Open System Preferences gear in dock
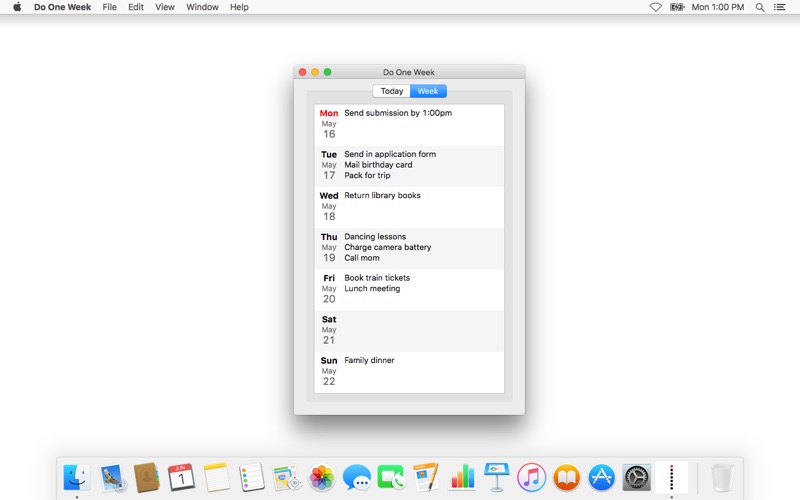Image resolution: width=800 pixels, height=500 pixels. (x=637, y=478)
